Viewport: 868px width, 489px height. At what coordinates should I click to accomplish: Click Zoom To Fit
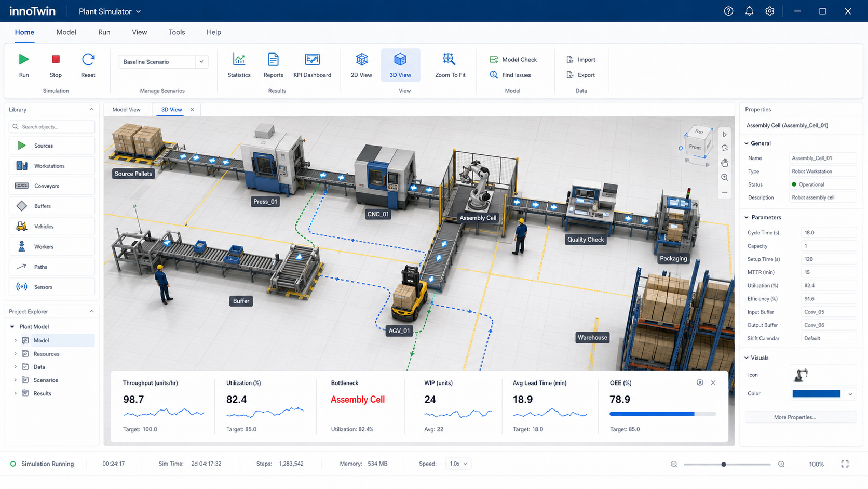click(450, 65)
